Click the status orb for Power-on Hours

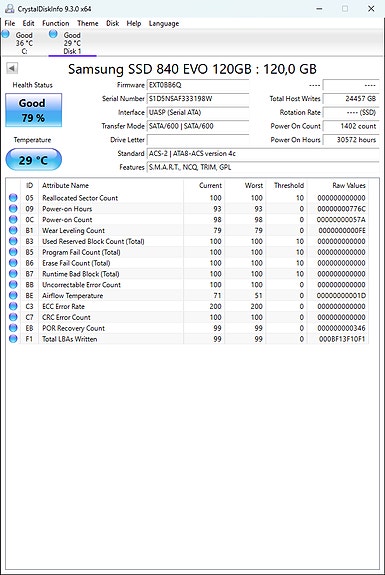(13, 209)
